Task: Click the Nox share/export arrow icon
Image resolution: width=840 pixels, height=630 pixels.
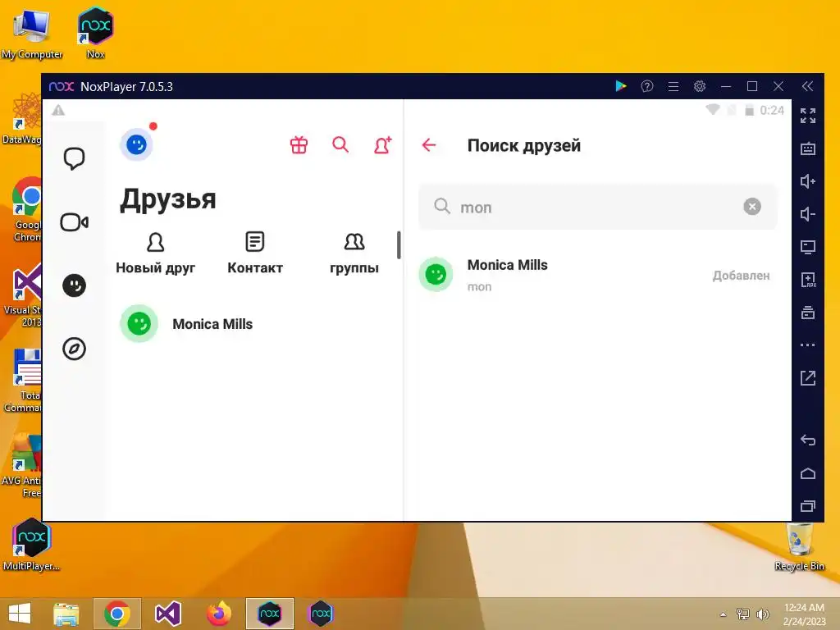Action: pos(808,377)
